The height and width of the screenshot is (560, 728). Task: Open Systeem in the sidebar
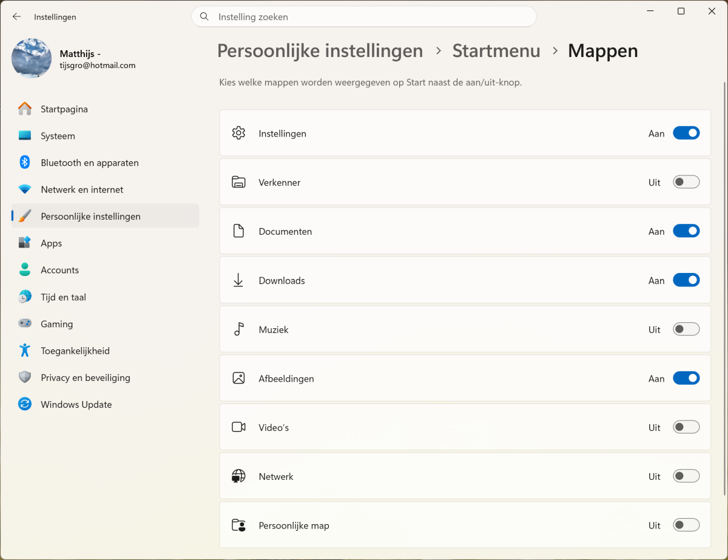coord(58,136)
